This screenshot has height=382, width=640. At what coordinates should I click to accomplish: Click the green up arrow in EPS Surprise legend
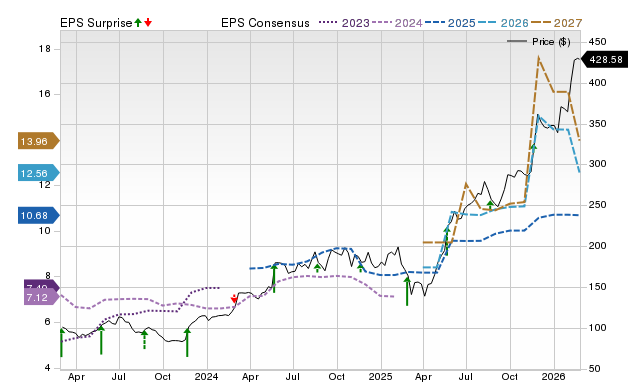tap(138, 23)
